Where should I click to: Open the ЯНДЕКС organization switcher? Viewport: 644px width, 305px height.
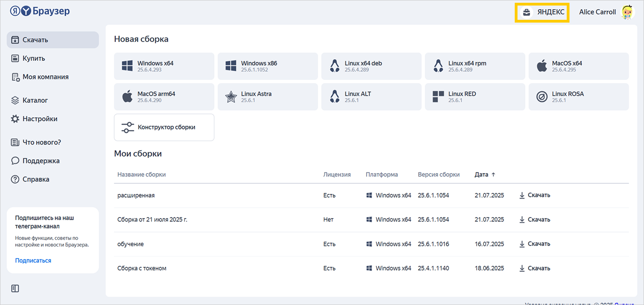click(543, 12)
